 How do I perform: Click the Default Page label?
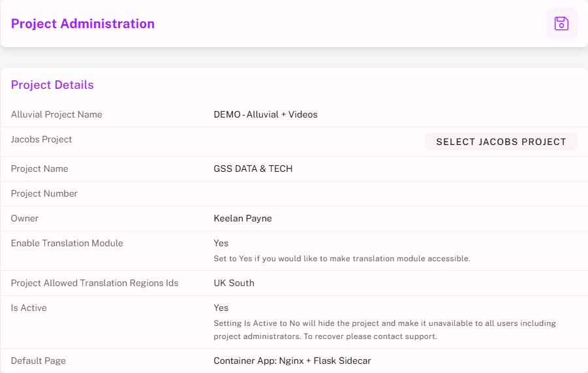(x=39, y=361)
